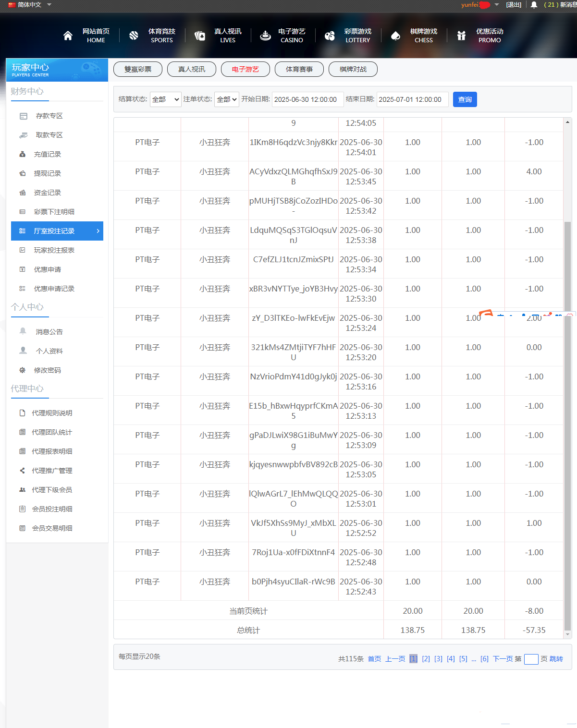Click the promo gift box icon
Viewport: 577px width, 728px height.
click(x=461, y=36)
